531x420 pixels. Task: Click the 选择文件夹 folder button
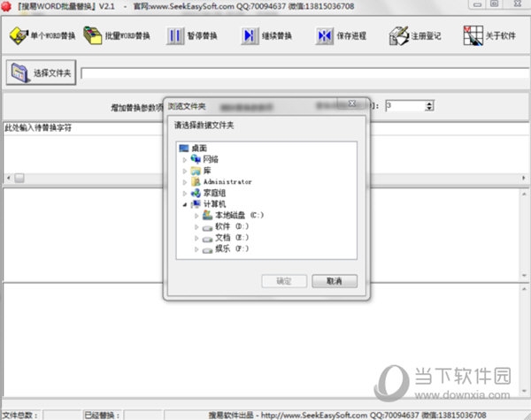pos(41,73)
